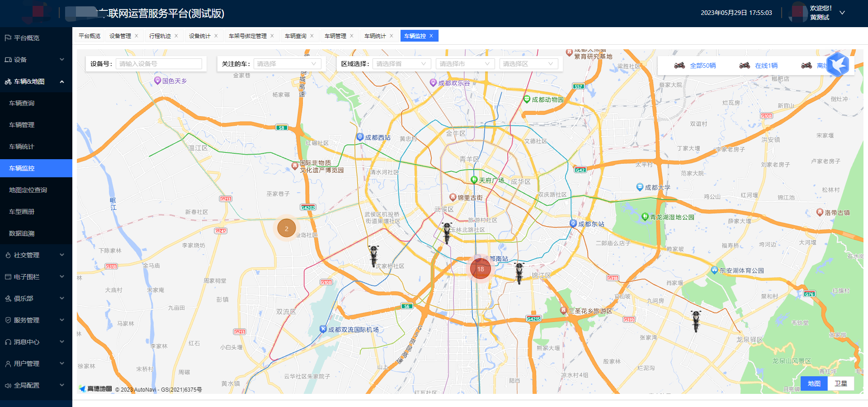Click the 设备 sidebar device icon
Viewport: 868px width, 407px height.
8,60
